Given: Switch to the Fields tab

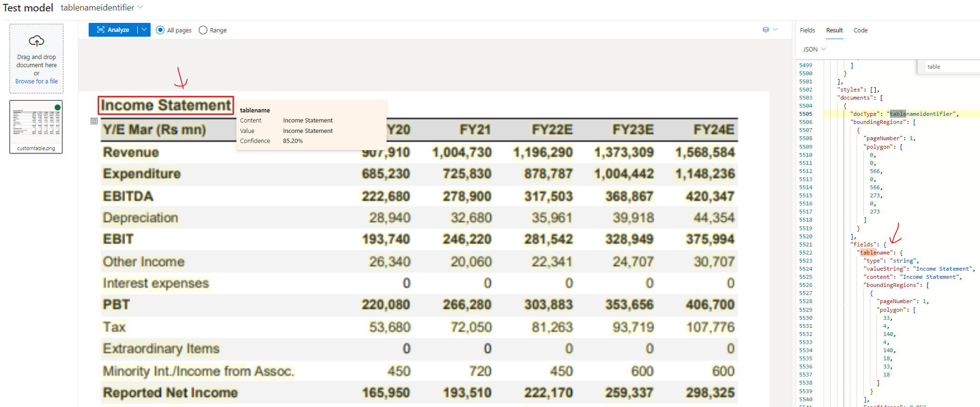Looking at the screenshot, I should [x=807, y=30].
